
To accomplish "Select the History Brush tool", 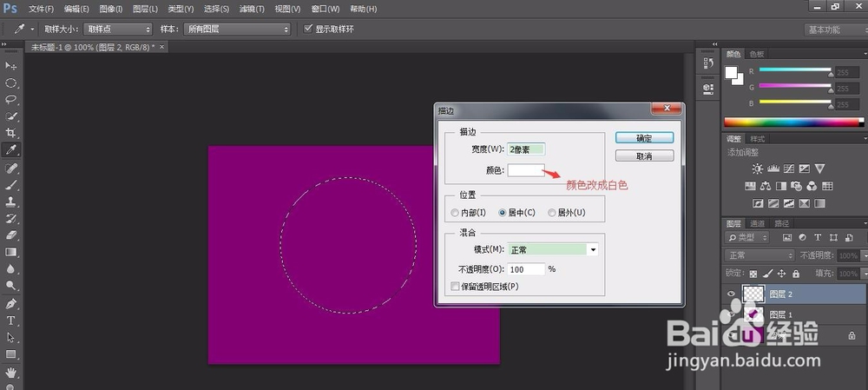I will click(x=10, y=218).
